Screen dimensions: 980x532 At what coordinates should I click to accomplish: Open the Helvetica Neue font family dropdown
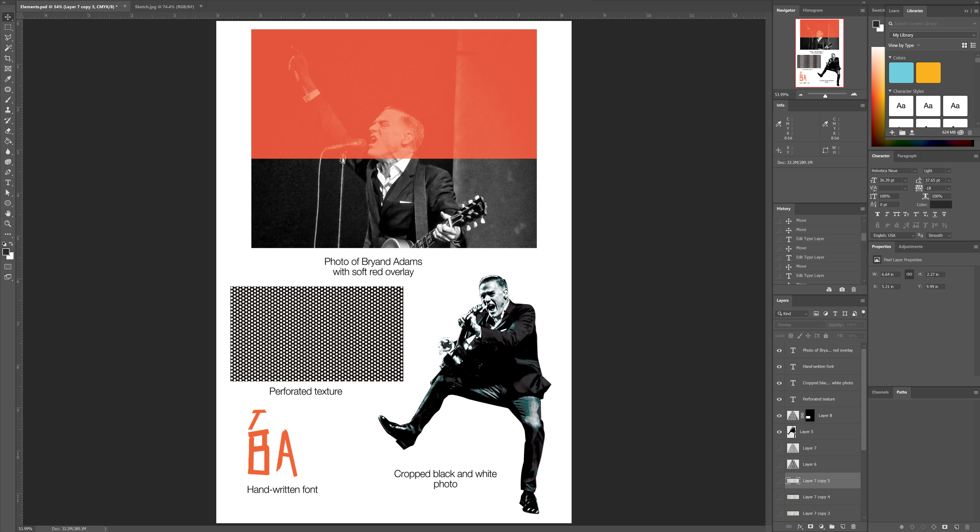pos(914,171)
